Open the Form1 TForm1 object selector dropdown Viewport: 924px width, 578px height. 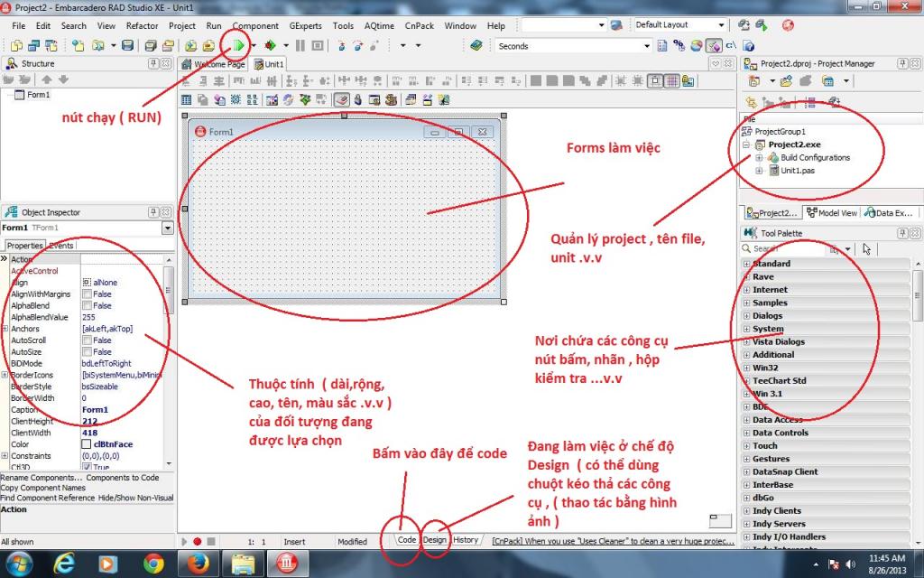click(x=167, y=228)
